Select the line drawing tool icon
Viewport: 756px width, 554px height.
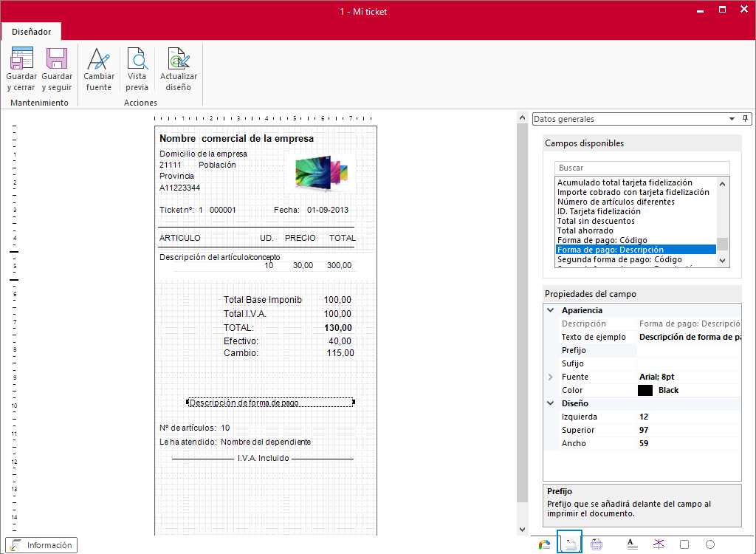(659, 545)
